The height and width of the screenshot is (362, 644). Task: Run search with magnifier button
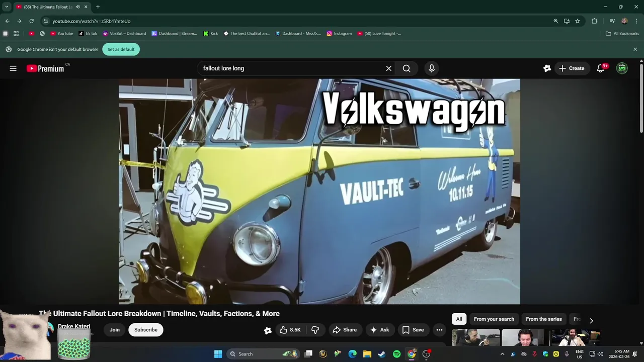(x=407, y=68)
